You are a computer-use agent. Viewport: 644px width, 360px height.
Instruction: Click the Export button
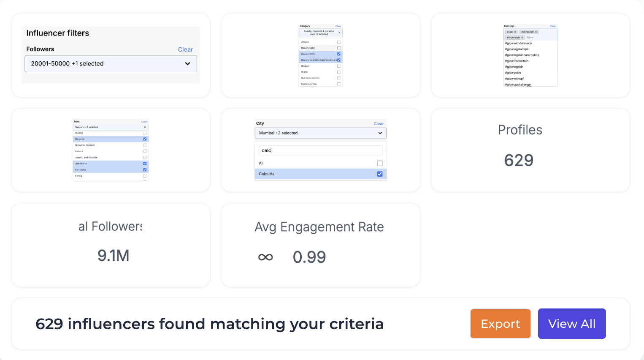500,324
